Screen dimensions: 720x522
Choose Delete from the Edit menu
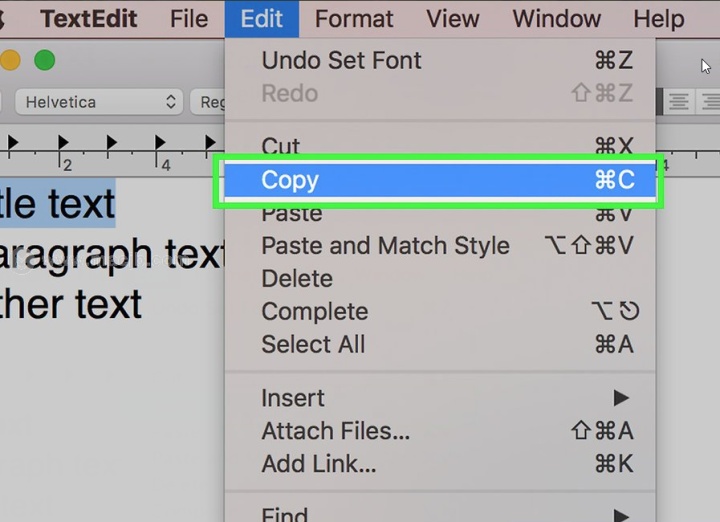440,278
